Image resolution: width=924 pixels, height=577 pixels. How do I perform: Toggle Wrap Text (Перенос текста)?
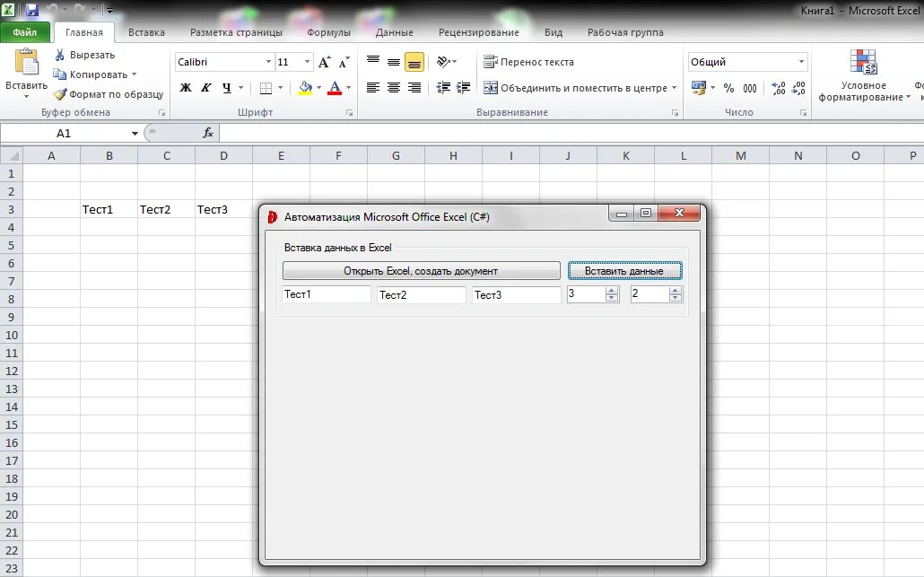click(528, 62)
